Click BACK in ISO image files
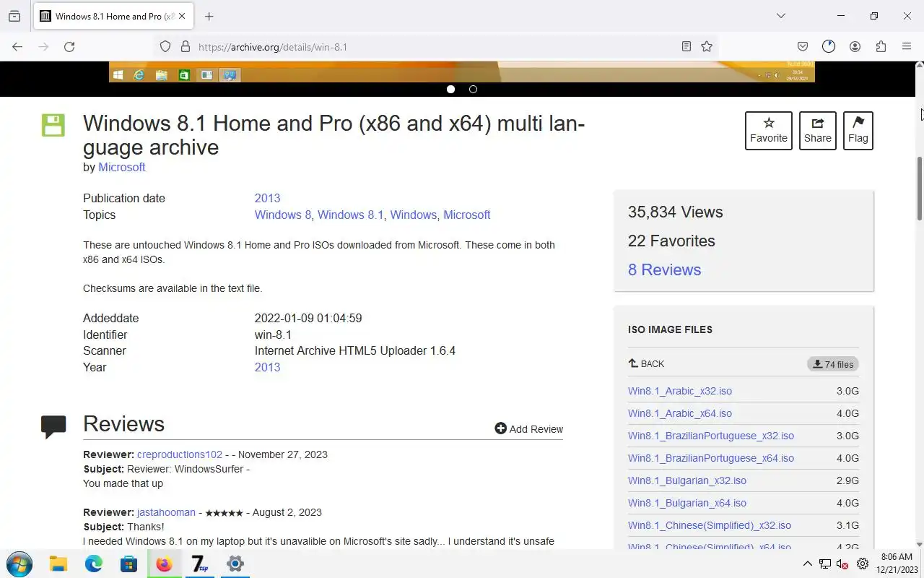924x578 pixels. tap(646, 364)
